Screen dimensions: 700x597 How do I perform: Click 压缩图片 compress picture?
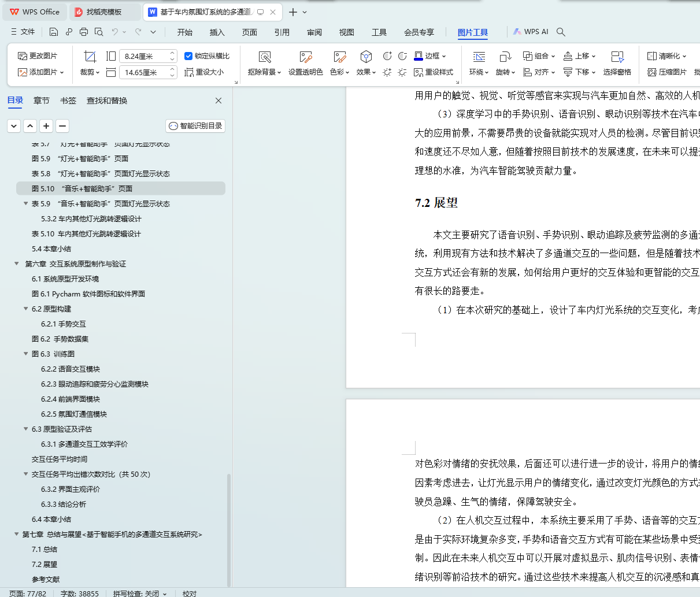667,72
